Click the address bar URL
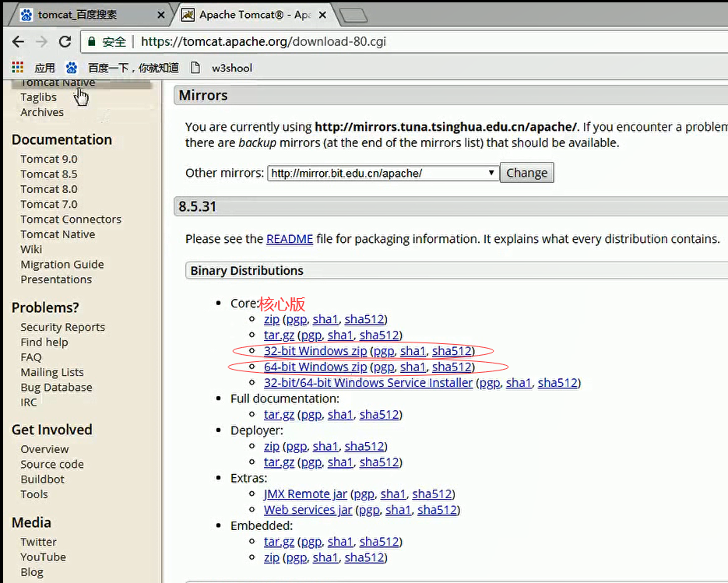The width and height of the screenshot is (728, 583). [x=263, y=42]
